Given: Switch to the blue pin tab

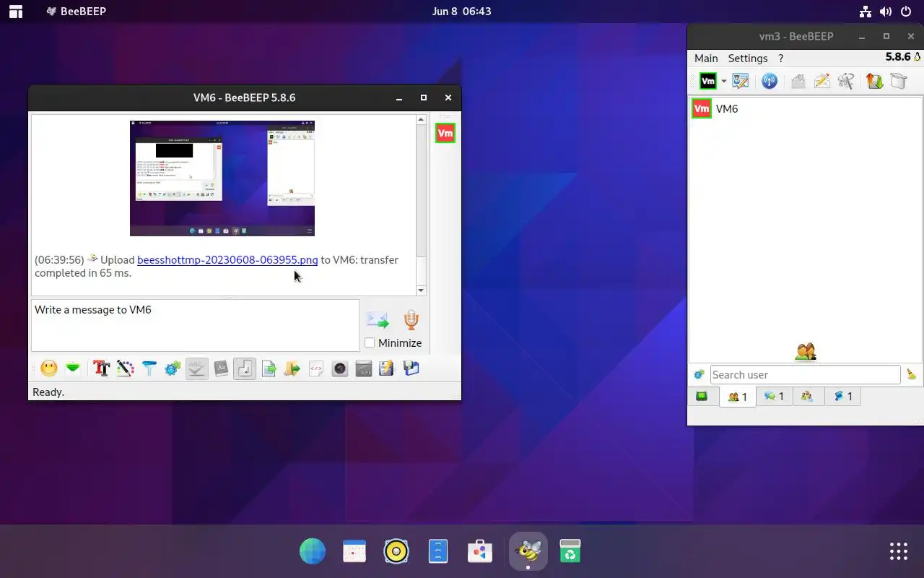Looking at the screenshot, I should click(842, 396).
